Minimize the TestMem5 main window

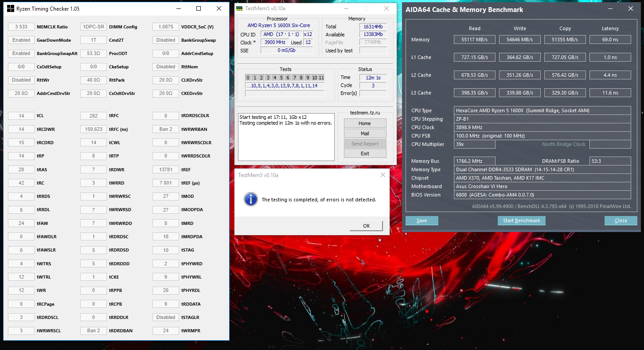pyautogui.click(x=346, y=8)
